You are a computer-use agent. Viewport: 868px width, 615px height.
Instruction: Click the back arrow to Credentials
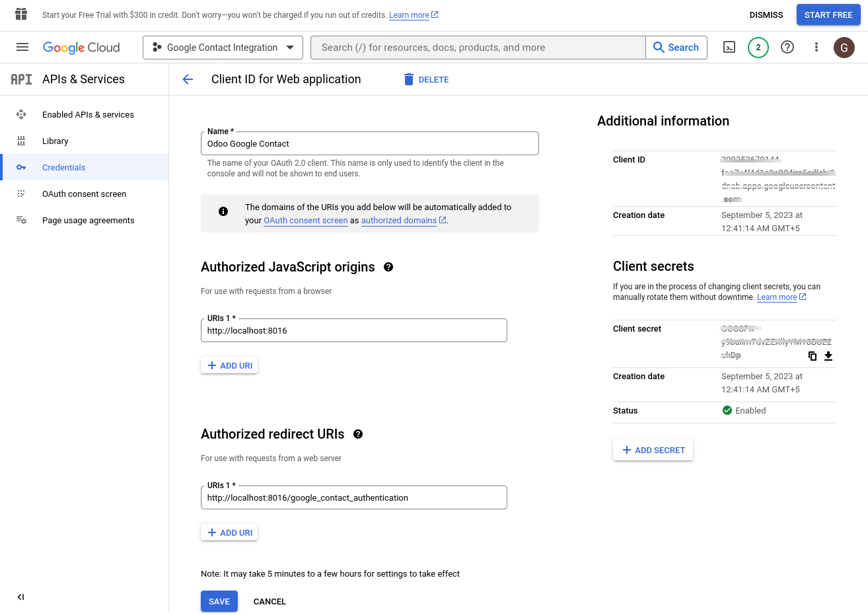tap(188, 79)
